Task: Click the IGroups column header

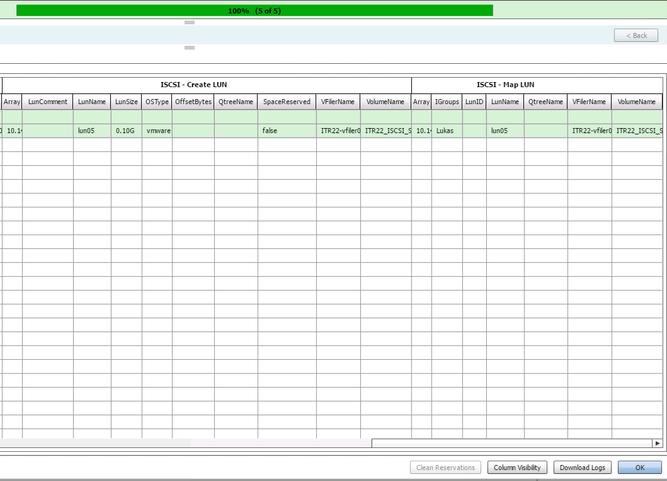Action: (x=447, y=102)
